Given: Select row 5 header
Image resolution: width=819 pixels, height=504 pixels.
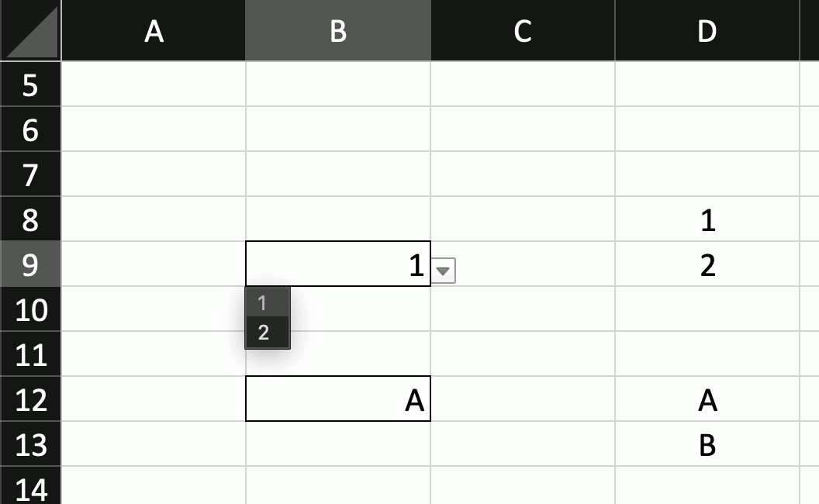Looking at the screenshot, I should pyautogui.click(x=30, y=85).
